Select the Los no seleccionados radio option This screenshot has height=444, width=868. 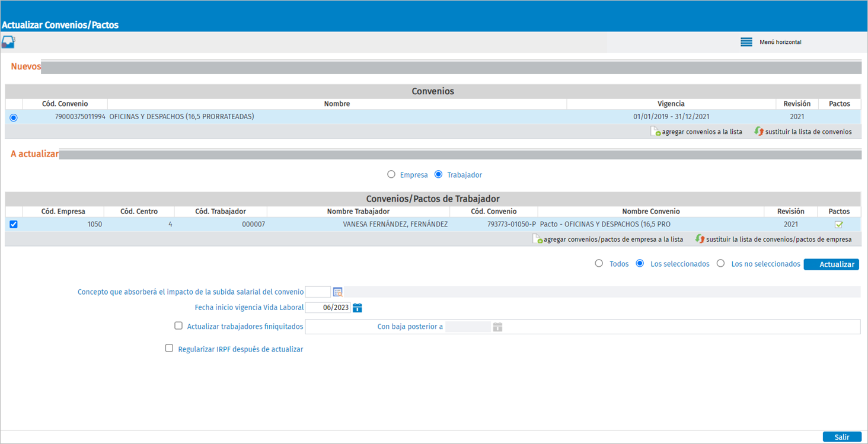(x=720, y=263)
